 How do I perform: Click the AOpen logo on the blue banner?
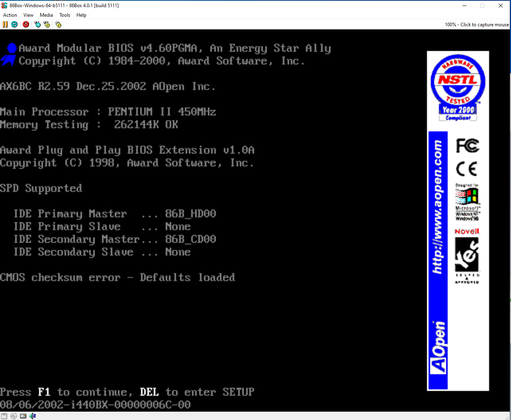click(438, 347)
